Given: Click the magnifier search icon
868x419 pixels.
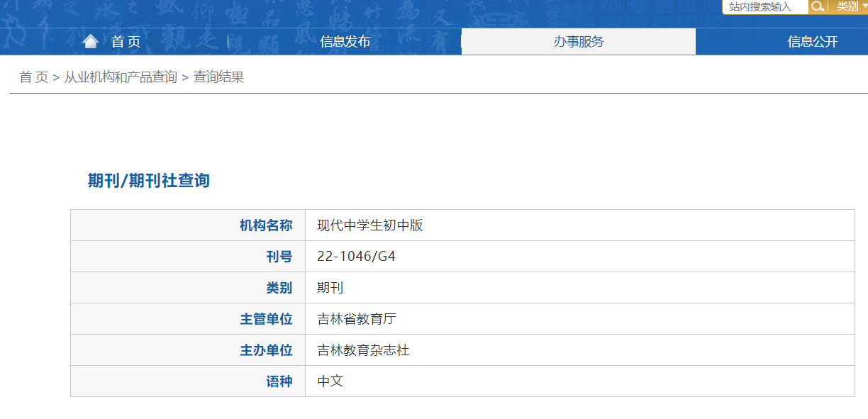Looking at the screenshot, I should (818, 6).
